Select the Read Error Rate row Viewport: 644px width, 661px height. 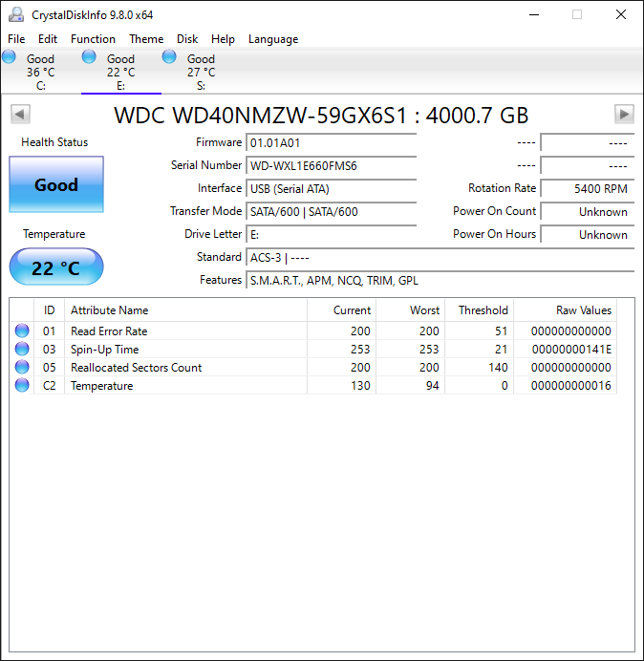(313, 330)
